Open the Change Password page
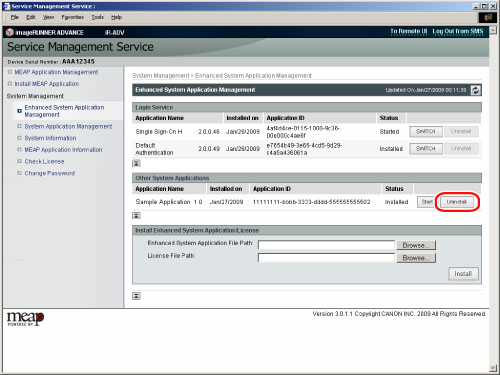 (x=50, y=173)
